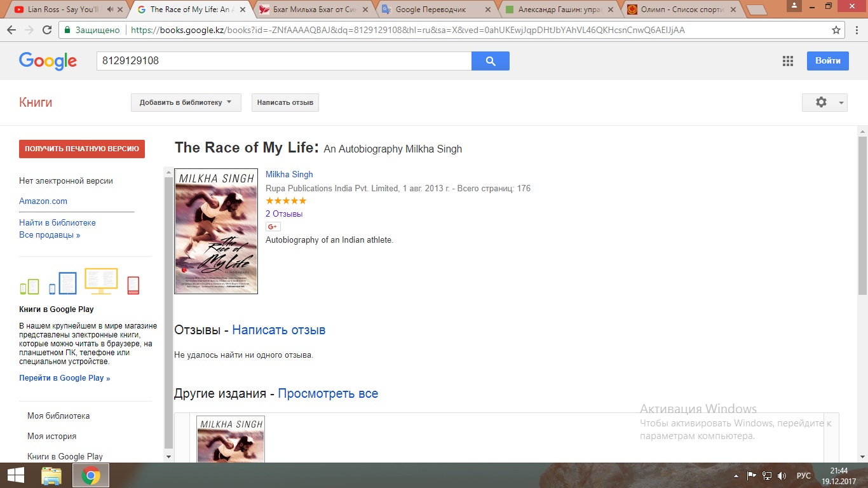Show hidden tray icons arrow
Image resolution: width=868 pixels, height=488 pixels.
coord(736,475)
